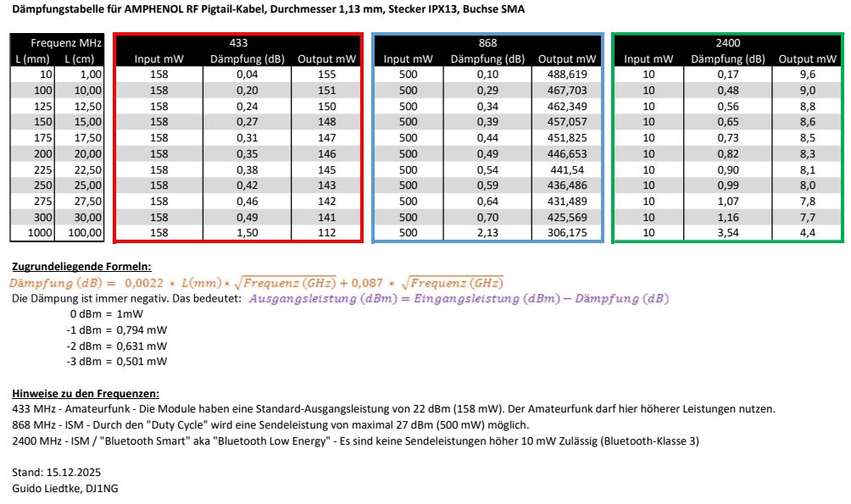Select the '0,42' attenuation value
This screenshot has height=504, width=851.
(x=248, y=186)
